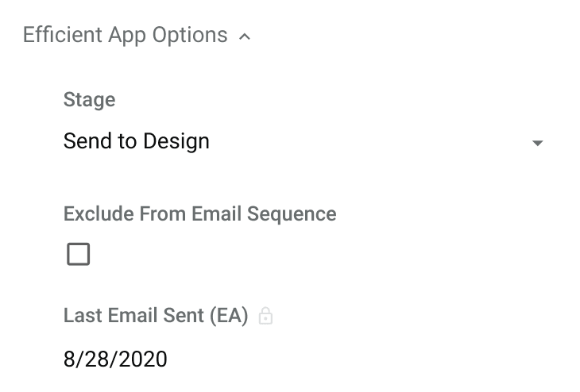Collapse the Efficient App Options chevron

pyautogui.click(x=245, y=37)
